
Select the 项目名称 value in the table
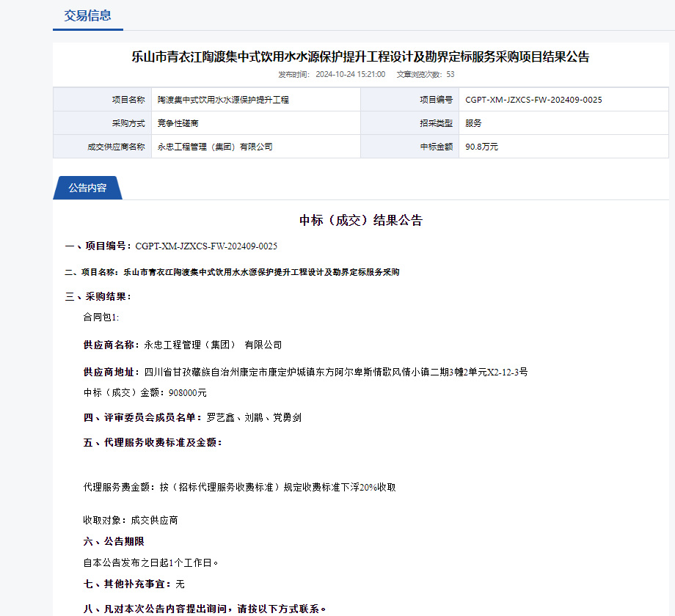coord(223,100)
